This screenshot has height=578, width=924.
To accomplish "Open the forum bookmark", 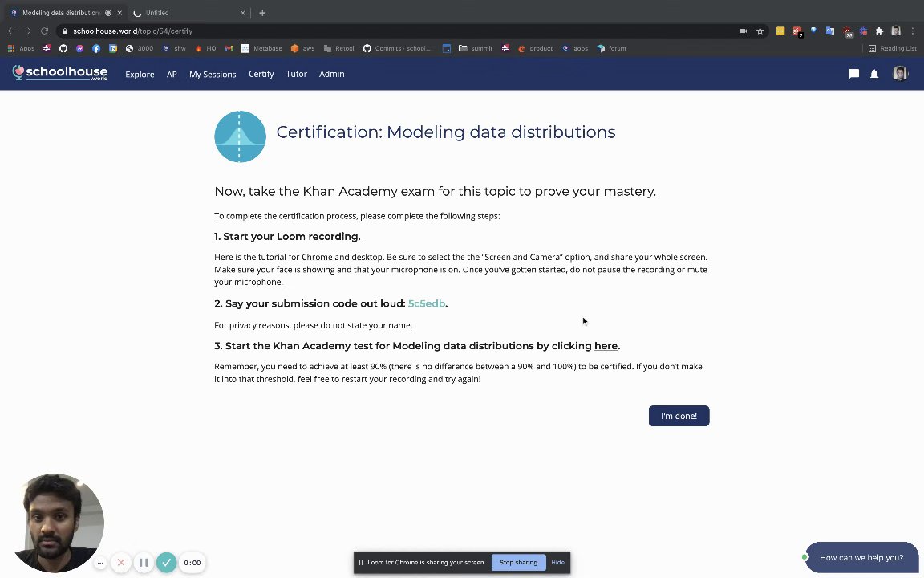I will (x=611, y=48).
